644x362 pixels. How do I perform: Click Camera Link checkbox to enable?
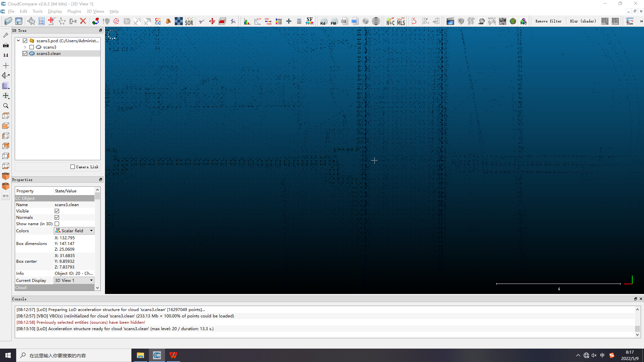click(x=72, y=167)
